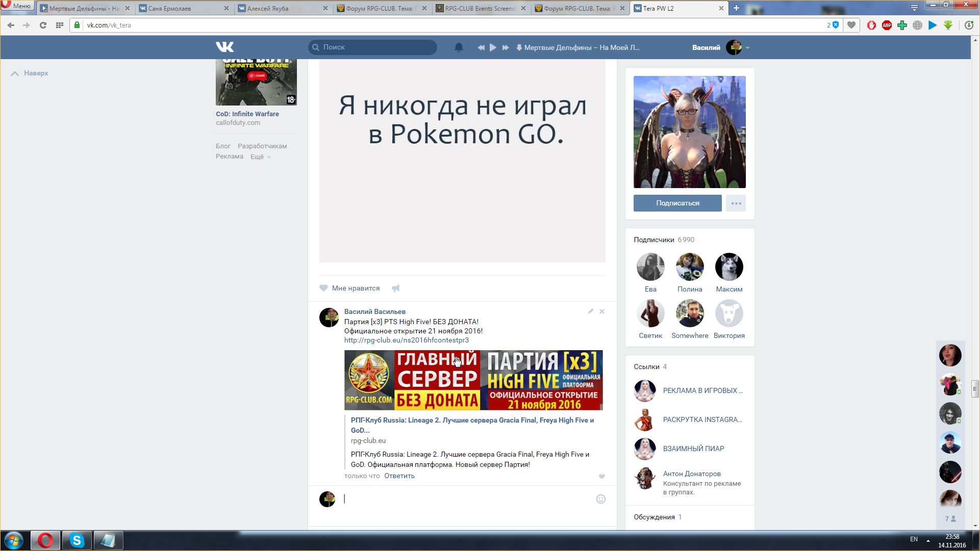The width and height of the screenshot is (980, 551).
Task: Open the three-dots group actions menu
Action: (x=736, y=203)
